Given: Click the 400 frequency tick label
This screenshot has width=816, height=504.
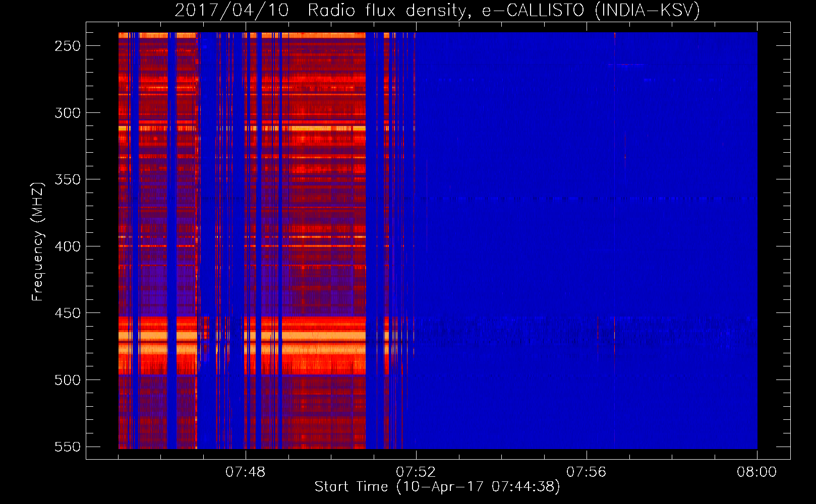Looking at the screenshot, I should [68, 246].
